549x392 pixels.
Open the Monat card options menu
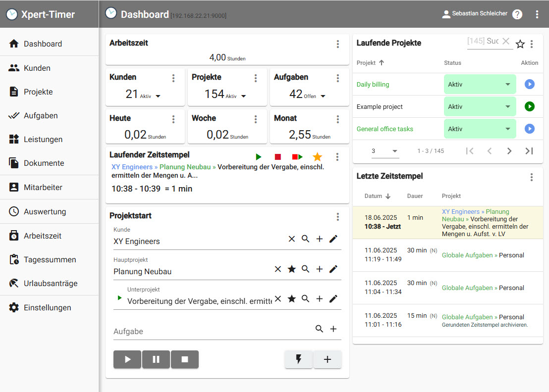338,119
